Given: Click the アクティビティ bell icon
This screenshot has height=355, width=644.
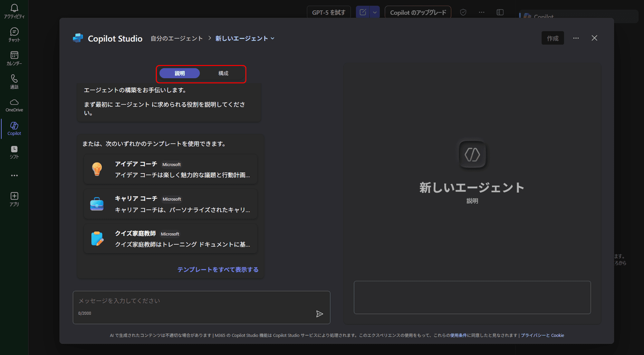Looking at the screenshot, I should [14, 11].
